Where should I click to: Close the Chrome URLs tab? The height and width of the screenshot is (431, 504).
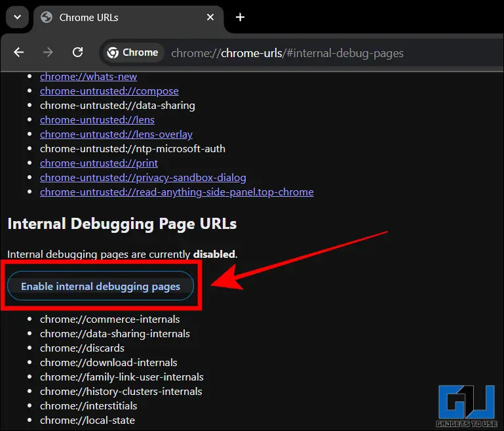pos(211,17)
